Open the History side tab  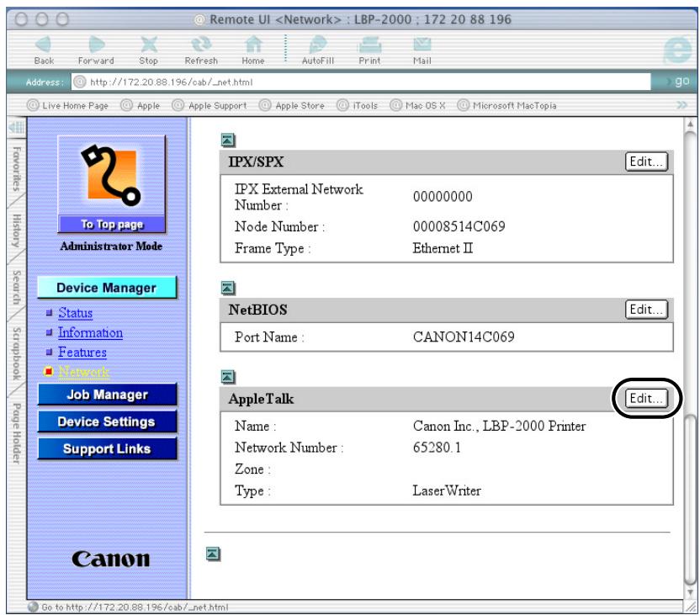pyautogui.click(x=16, y=231)
